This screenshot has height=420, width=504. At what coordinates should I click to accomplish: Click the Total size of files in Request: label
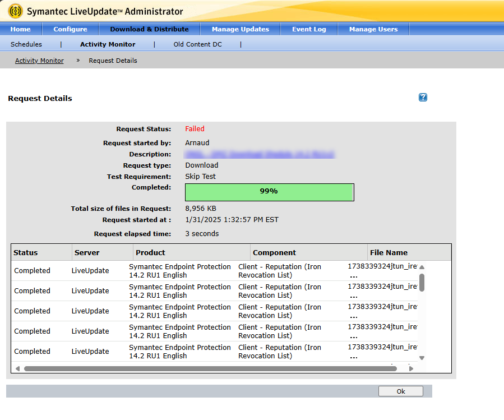pos(121,209)
